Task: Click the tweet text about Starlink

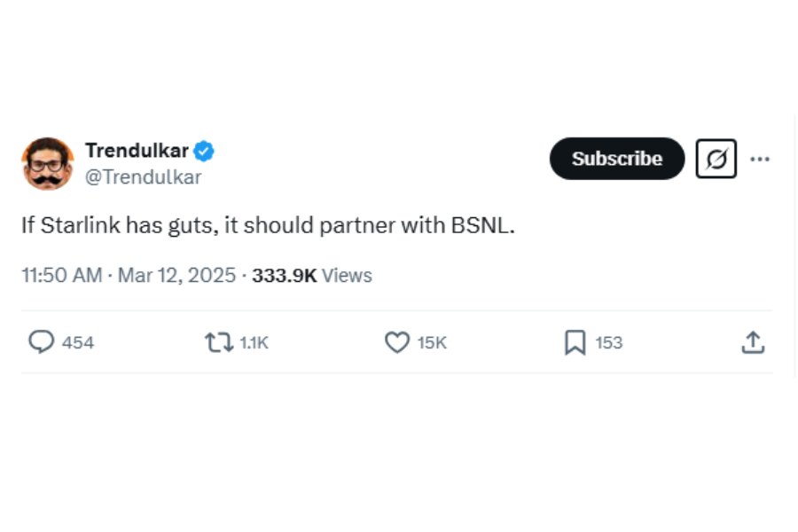Action: 268,226
